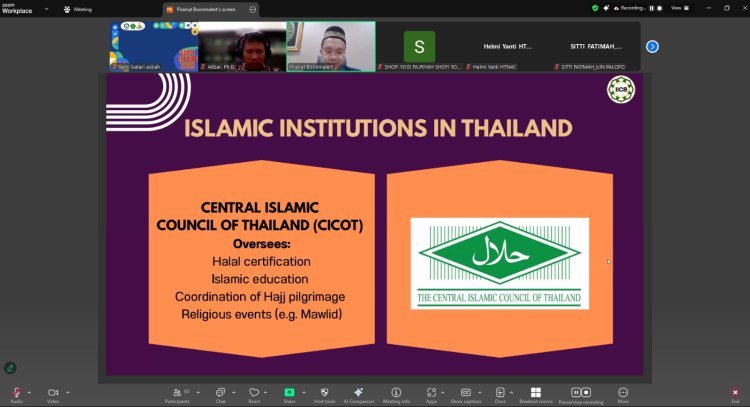Screen dimensions: 750x407
Task: Restore the Zoom window size
Action: tap(727, 8)
